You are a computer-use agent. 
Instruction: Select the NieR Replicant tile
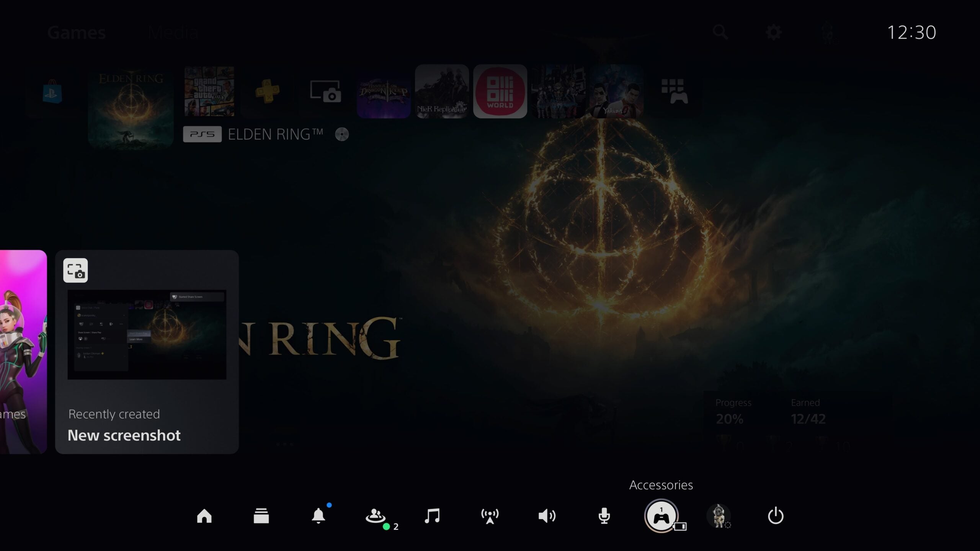(x=442, y=91)
